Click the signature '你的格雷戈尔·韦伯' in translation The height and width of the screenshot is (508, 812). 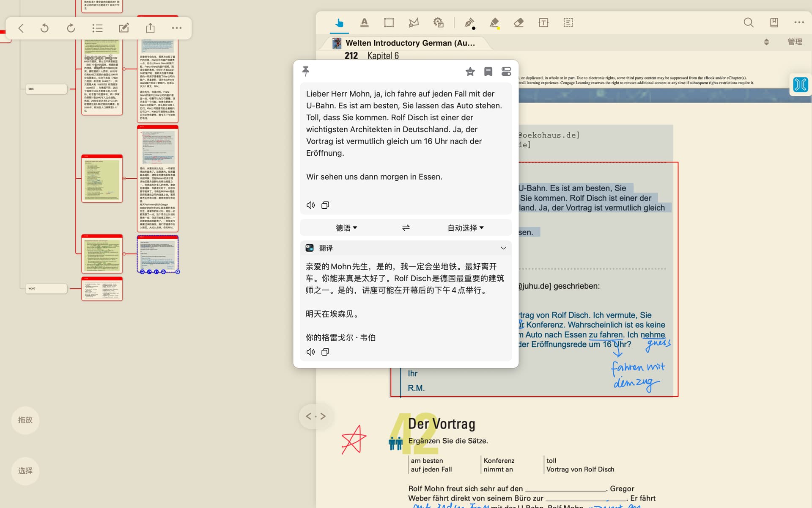coord(340,337)
